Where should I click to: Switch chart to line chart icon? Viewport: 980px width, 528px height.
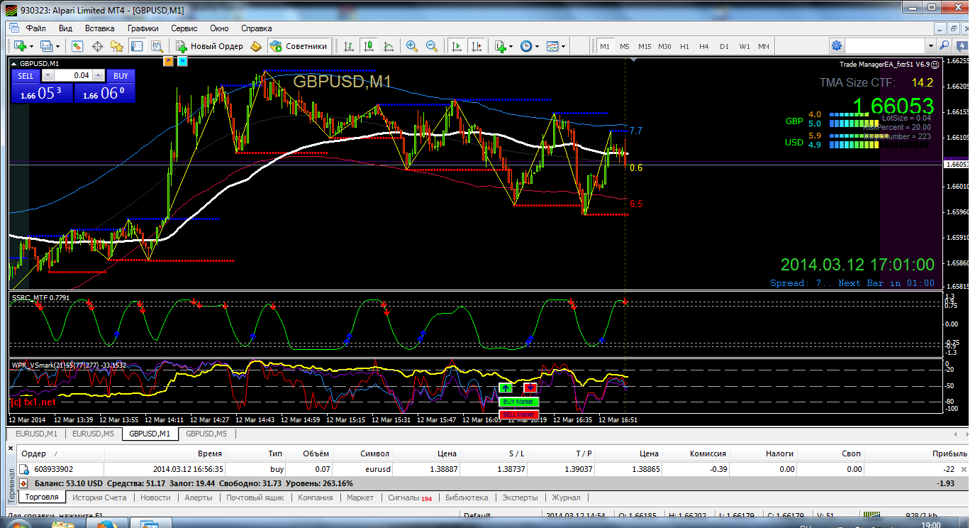coord(389,46)
